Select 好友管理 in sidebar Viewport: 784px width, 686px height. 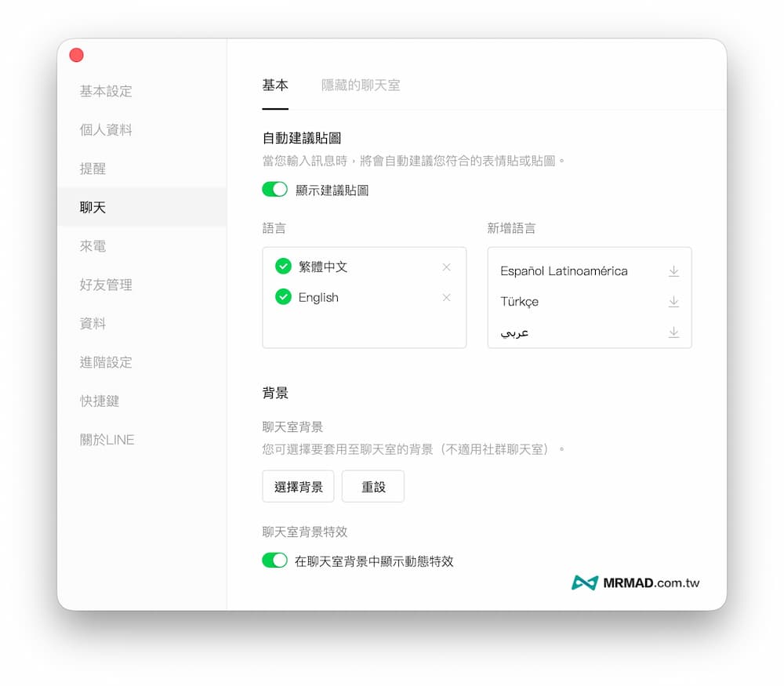106,285
